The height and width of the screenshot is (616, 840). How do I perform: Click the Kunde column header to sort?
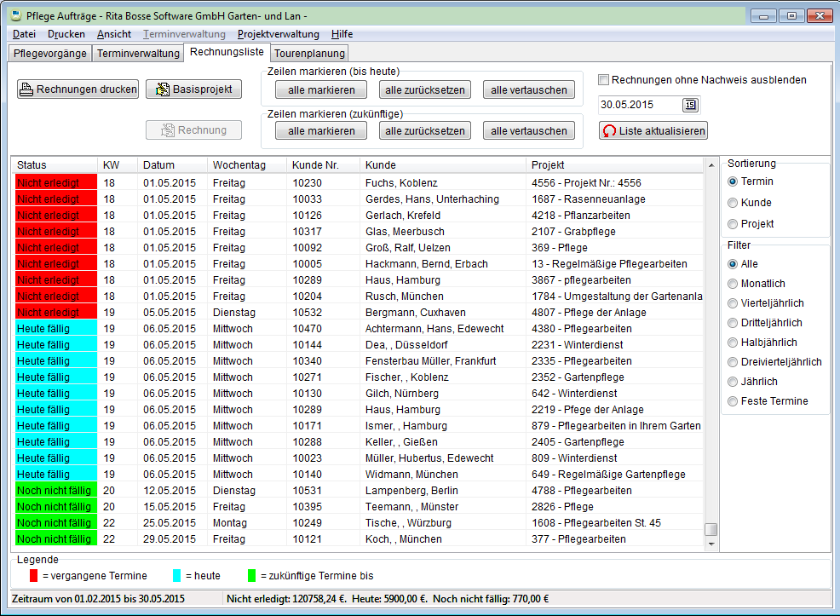point(381,164)
